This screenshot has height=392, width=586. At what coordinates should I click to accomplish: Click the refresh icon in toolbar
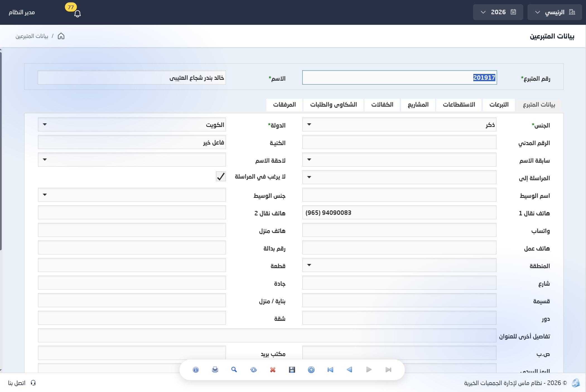[253, 370]
